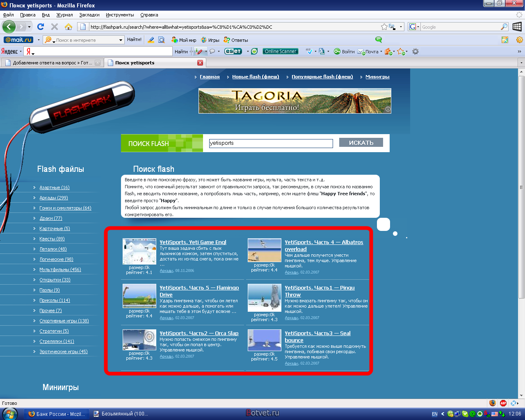Switch to Банк России Firefox taskbar button
525x420 pixels.
pyautogui.click(x=56, y=414)
